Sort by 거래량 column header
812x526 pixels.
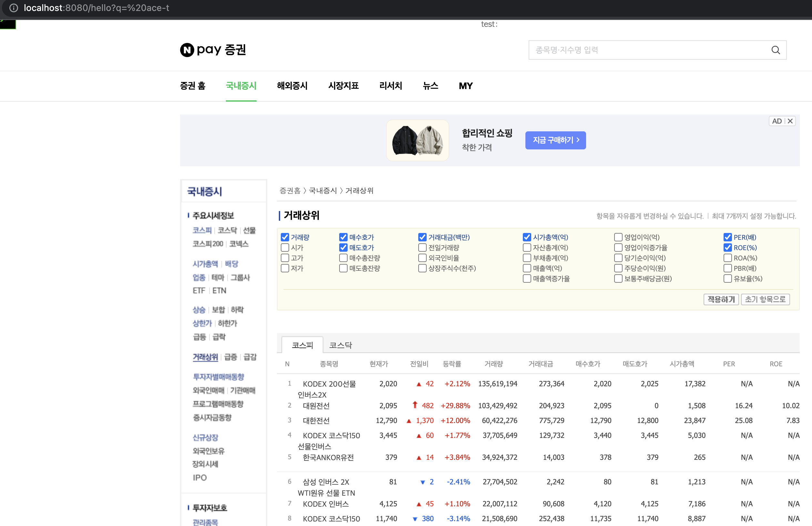(x=493, y=364)
